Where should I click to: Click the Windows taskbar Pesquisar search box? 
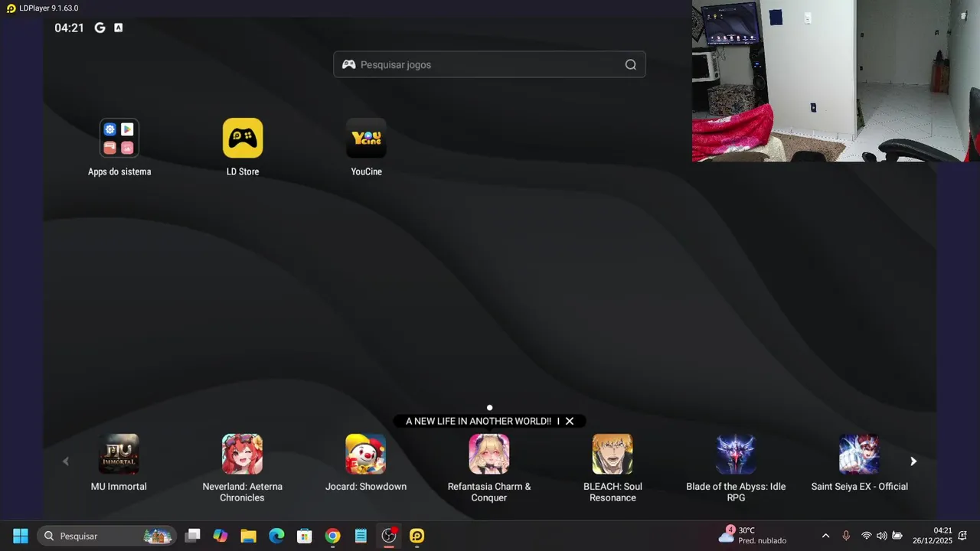107,536
